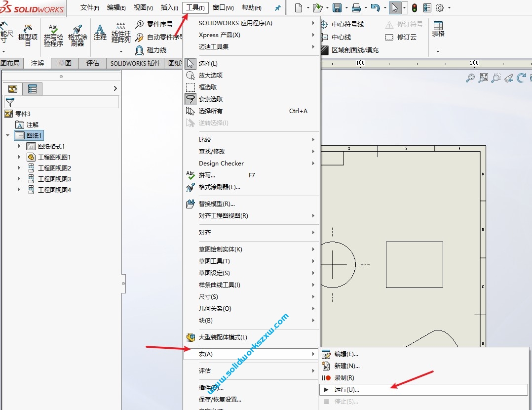Click Zoom to Fit in heads-up toolbar
532x410 pixels.
(483, 78)
